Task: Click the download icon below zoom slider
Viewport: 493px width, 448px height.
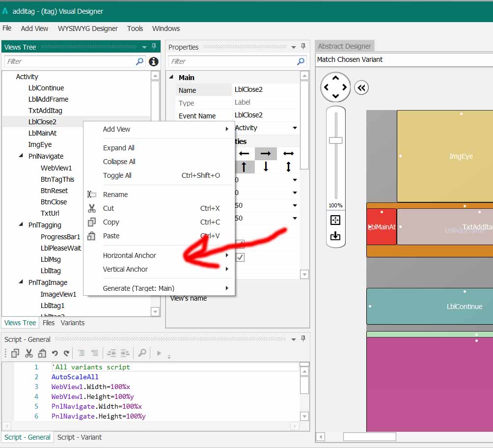Action: point(335,236)
